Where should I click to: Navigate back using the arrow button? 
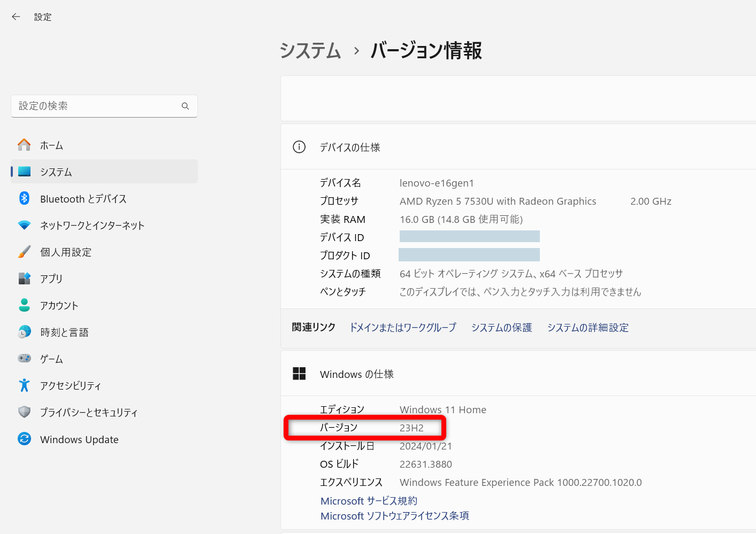click(x=16, y=17)
